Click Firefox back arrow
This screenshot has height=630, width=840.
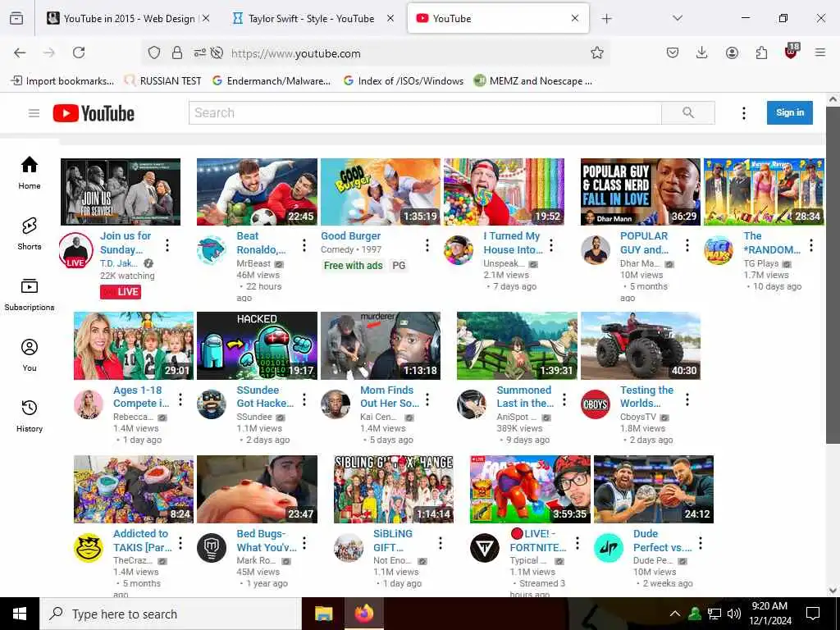(20, 52)
